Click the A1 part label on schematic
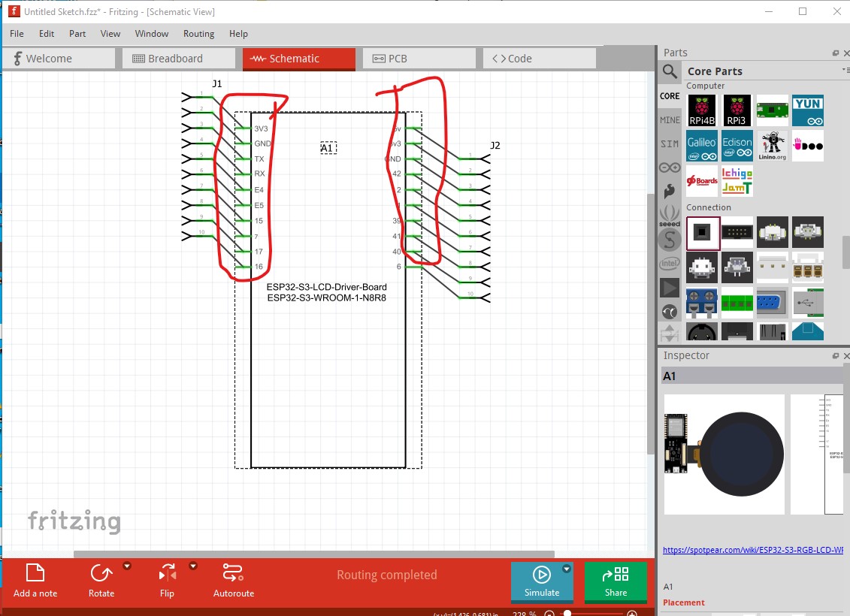 328,148
